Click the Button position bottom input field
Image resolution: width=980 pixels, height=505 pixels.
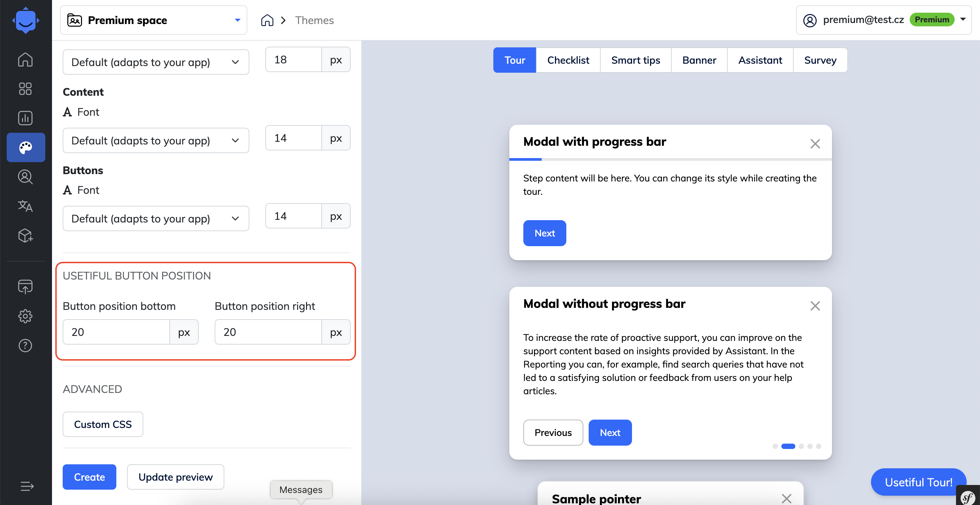pyautogui.click(x=116, y=332)
